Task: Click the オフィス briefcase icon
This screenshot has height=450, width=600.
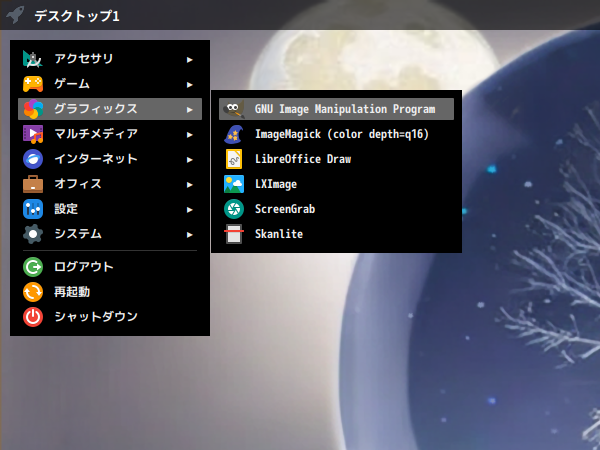Action: tap(33, 184)
